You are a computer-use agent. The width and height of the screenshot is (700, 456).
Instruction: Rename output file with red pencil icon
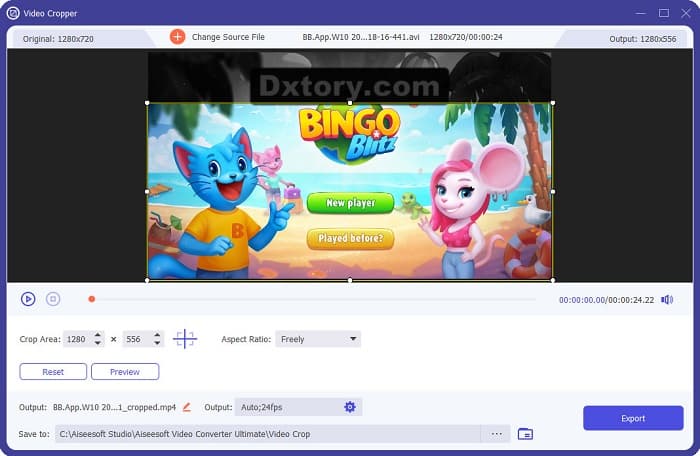(187, 407)
